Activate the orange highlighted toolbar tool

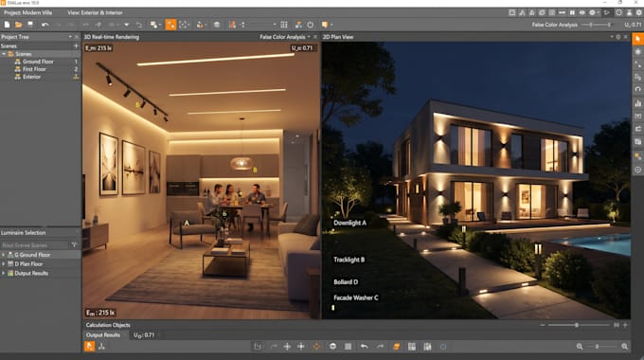pyautogui.click(x=170, y=25)
